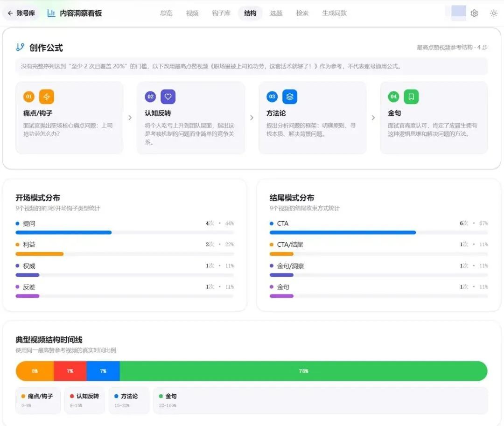Click the user avatar placeholder

coord(458,13)
